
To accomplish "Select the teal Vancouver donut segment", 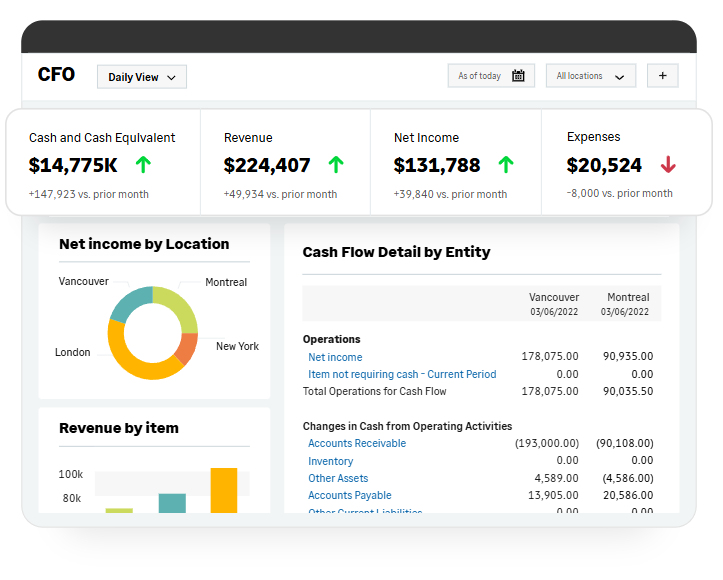I will click(130, 303).
